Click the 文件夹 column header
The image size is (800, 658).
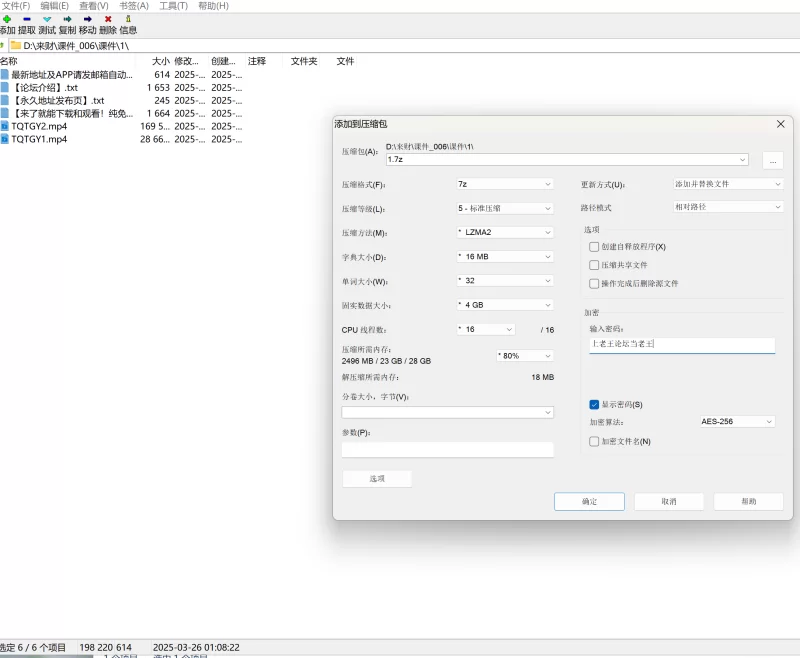[304, 61]
